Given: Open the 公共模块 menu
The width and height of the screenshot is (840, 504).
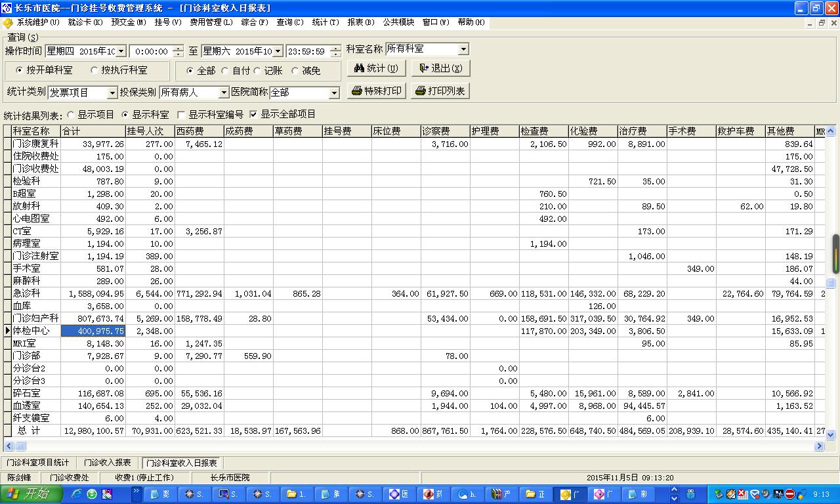Looking at the screenshot, I should [x=398, y=22].
